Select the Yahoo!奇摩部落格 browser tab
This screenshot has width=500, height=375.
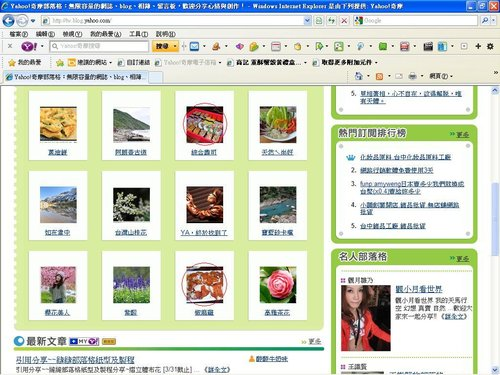(x=76, y=77)
